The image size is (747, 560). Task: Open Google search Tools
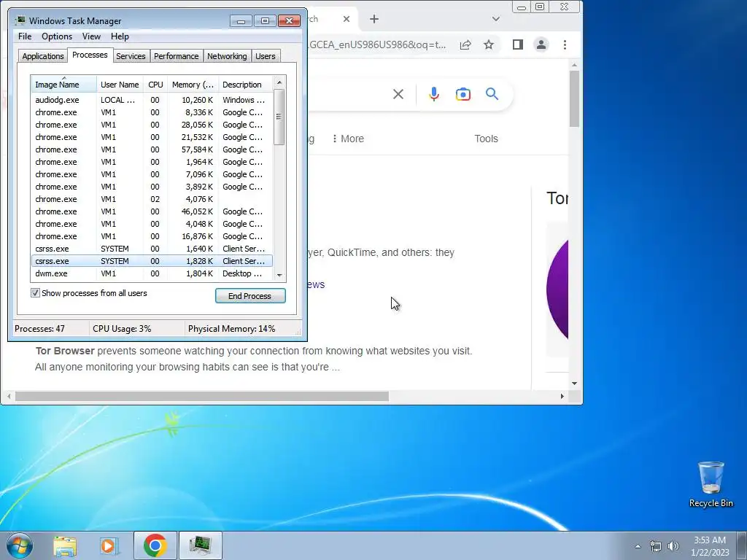[x=486, y=139]
